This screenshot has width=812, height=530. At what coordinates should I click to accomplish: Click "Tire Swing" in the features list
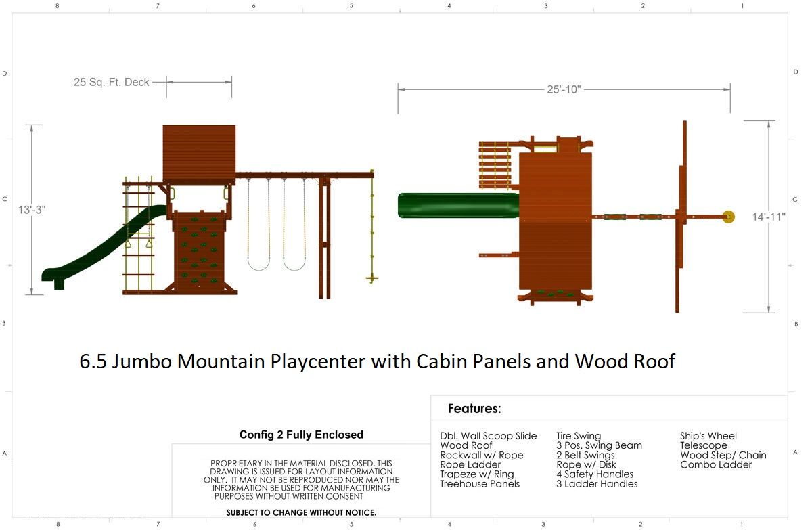click(578, 436)
